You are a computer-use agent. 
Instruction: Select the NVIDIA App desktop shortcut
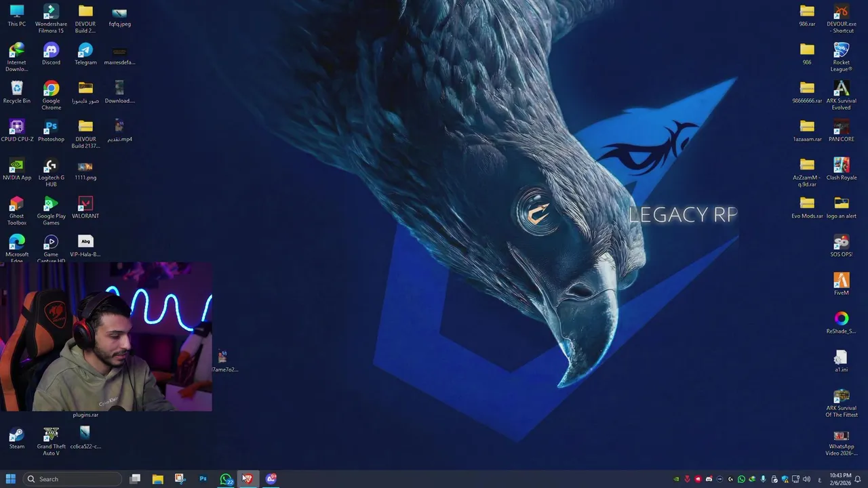pyautogui.click(x=17, y=170)
